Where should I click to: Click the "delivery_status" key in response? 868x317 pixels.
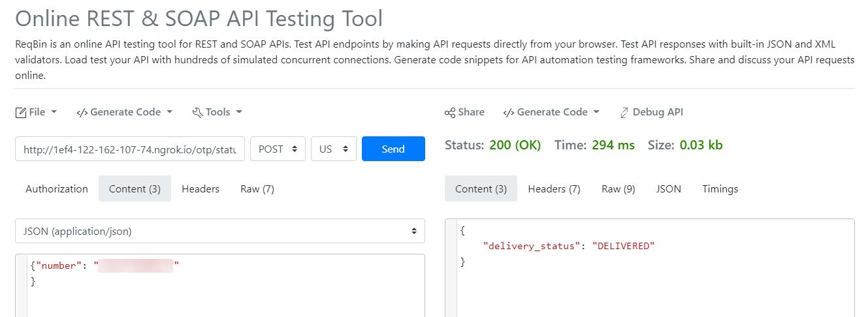click(532, 246)
